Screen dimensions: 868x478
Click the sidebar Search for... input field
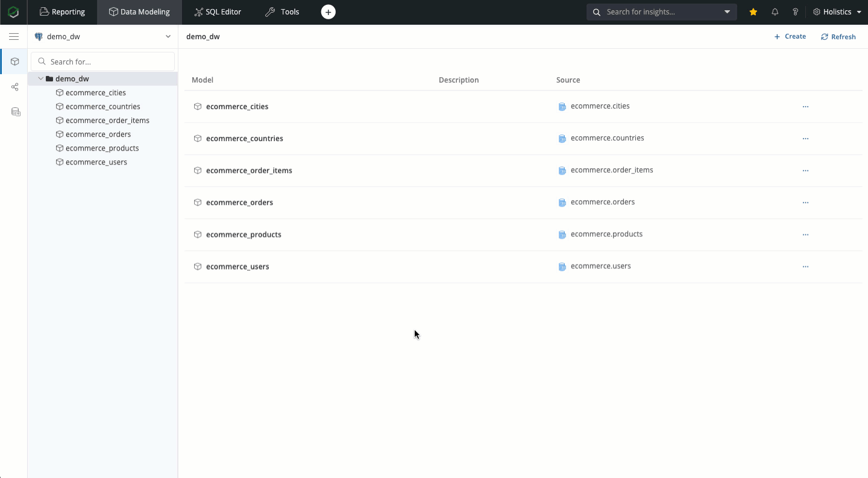tap(108, 61)
